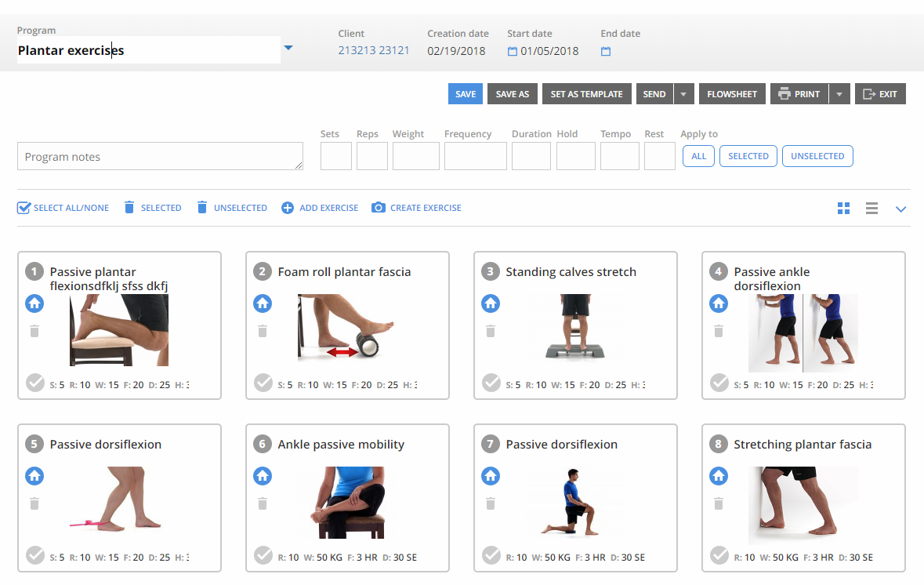Delete selected exercises with SELECTED trash

click(x=129, y=208)
